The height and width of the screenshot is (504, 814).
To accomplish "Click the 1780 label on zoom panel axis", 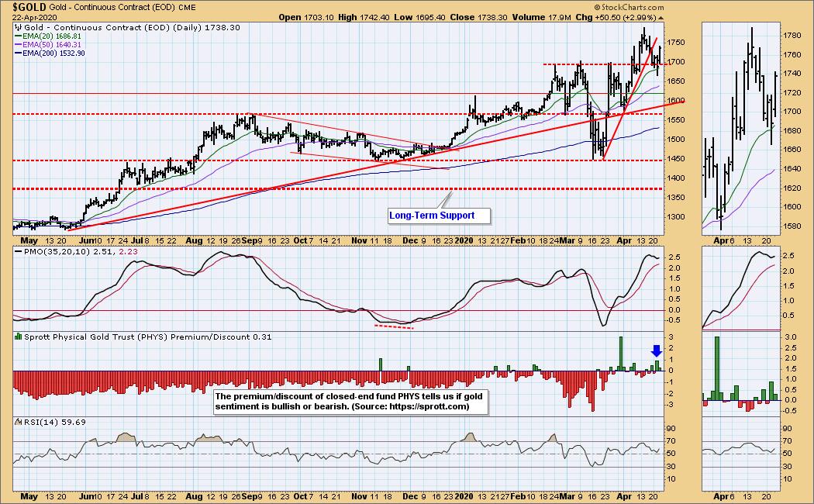I will click(792, 36).
